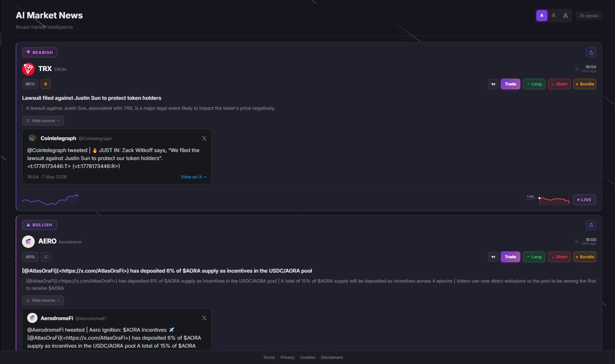
Task: Click the X source icon beside 18:00
Action: (577, 242)
